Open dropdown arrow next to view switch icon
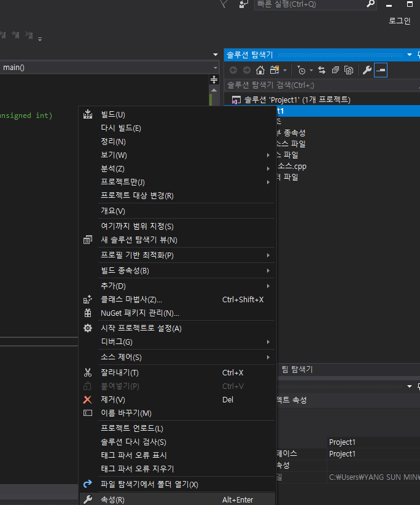 tap(285, 70)
